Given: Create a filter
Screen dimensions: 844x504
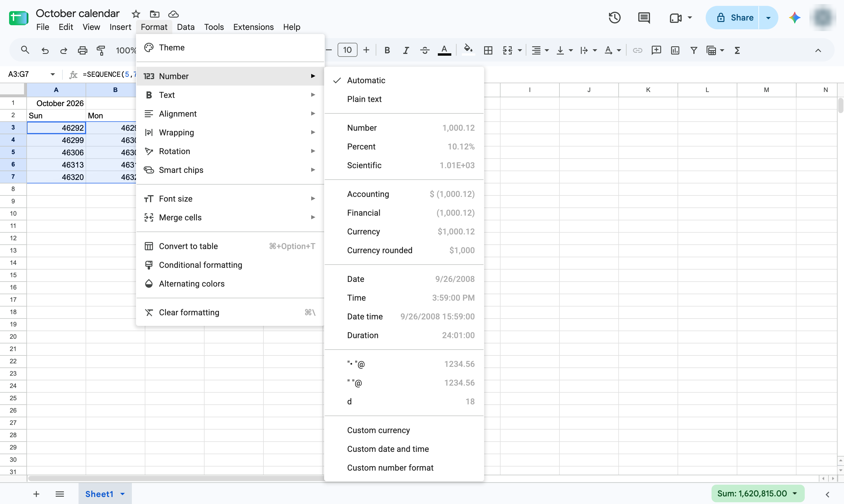Looking at the screenshot, I should tap(694, 51).
